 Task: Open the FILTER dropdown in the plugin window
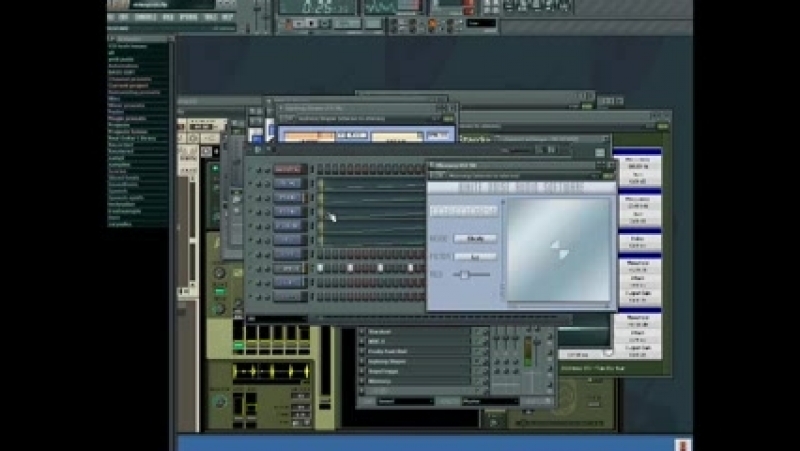pyautogui.click(x=475, y=256)
